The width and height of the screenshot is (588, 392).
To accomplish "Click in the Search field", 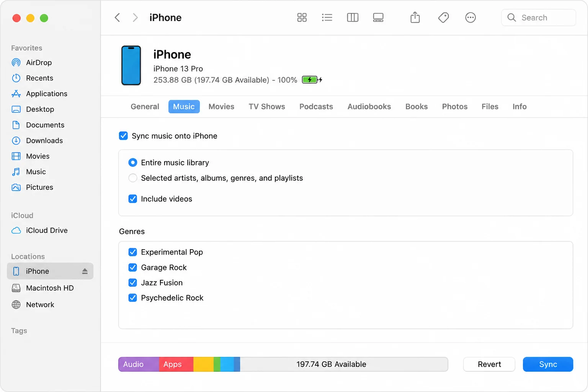I will tap(539, 18).
